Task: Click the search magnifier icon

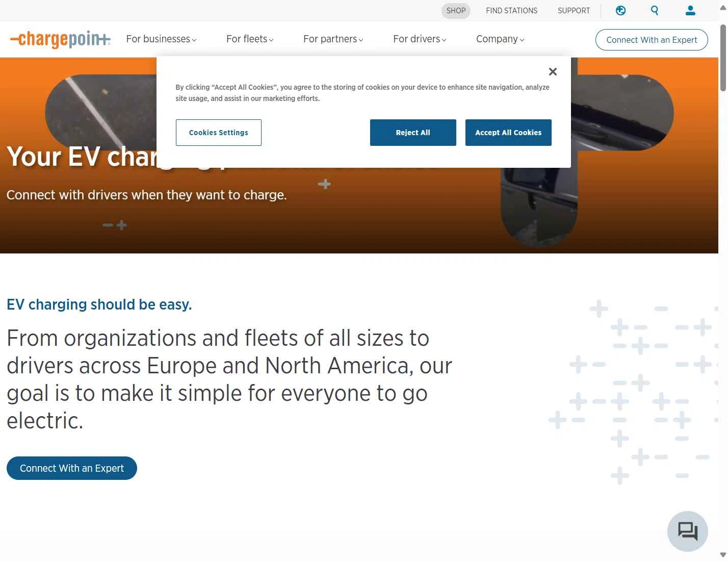Action: (x=655, y=10)
